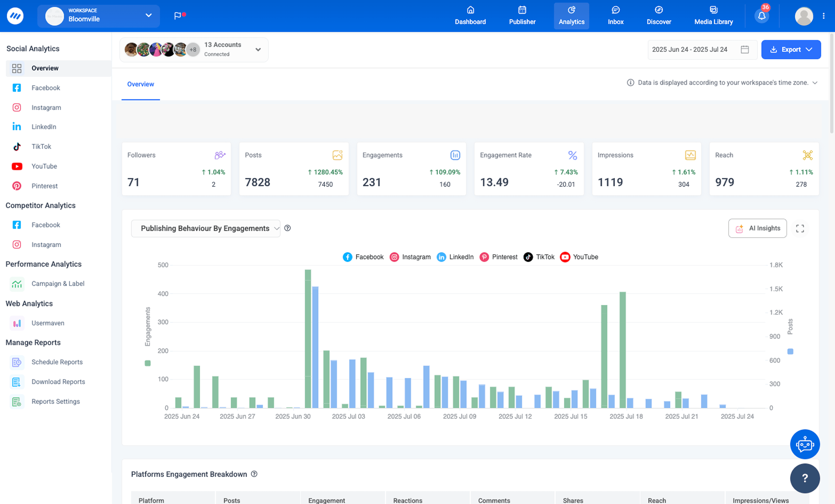This screenshot has height=504, width=835.
Task: Select the Overview tab
Action: [x=141, y=84]
